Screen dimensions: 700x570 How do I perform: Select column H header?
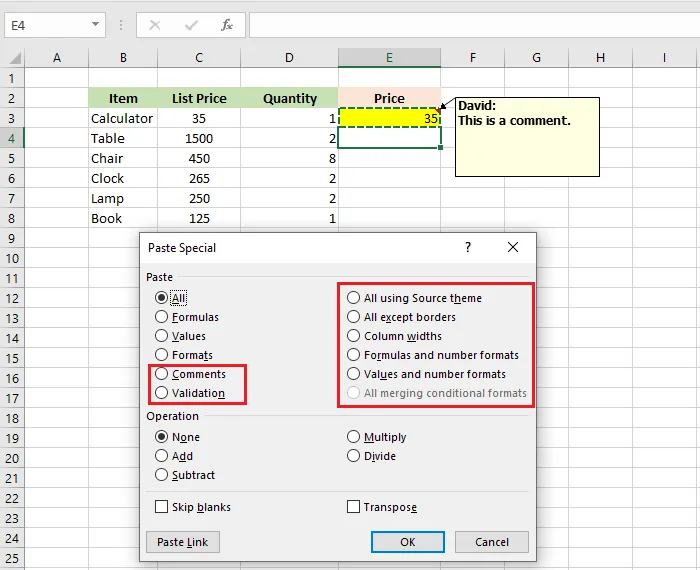600,58
